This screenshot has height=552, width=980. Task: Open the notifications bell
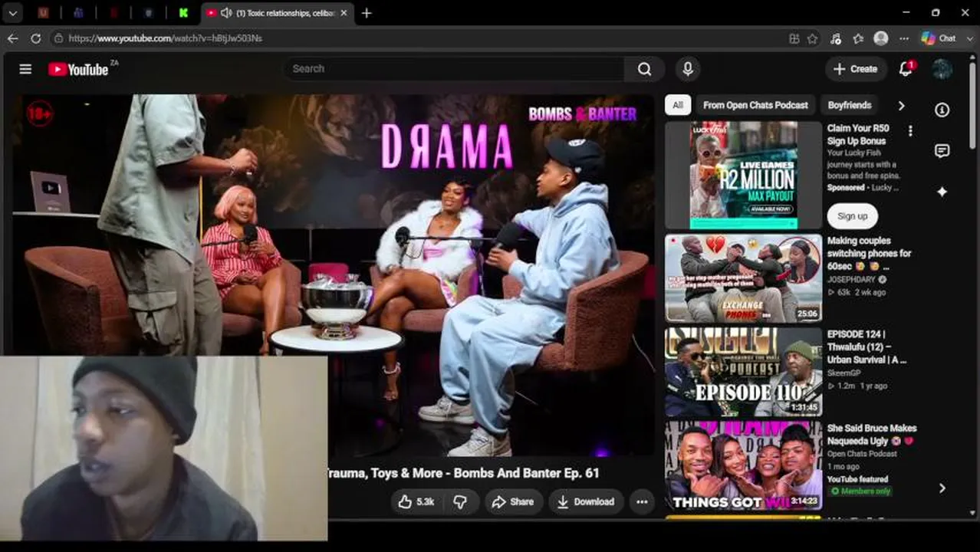906,68
